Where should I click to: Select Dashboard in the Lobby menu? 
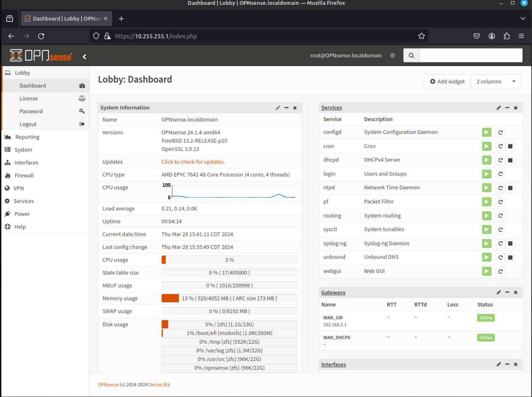click(x=46, y=86)
